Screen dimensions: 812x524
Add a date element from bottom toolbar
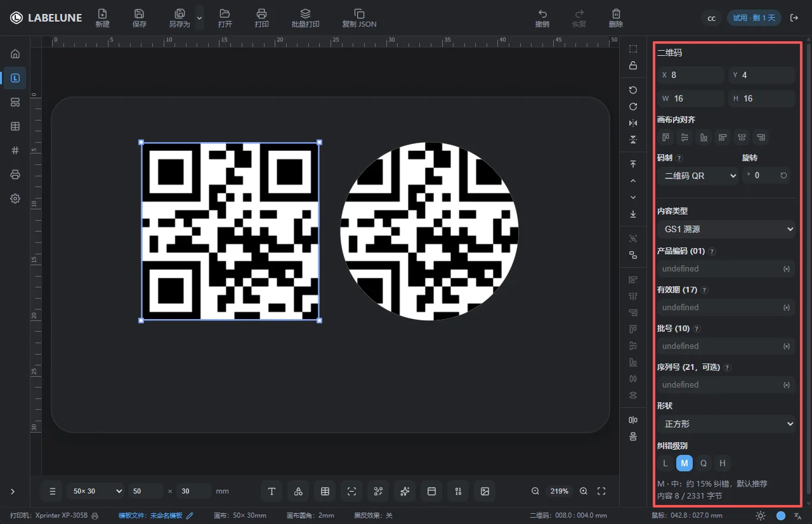(431, 491)
